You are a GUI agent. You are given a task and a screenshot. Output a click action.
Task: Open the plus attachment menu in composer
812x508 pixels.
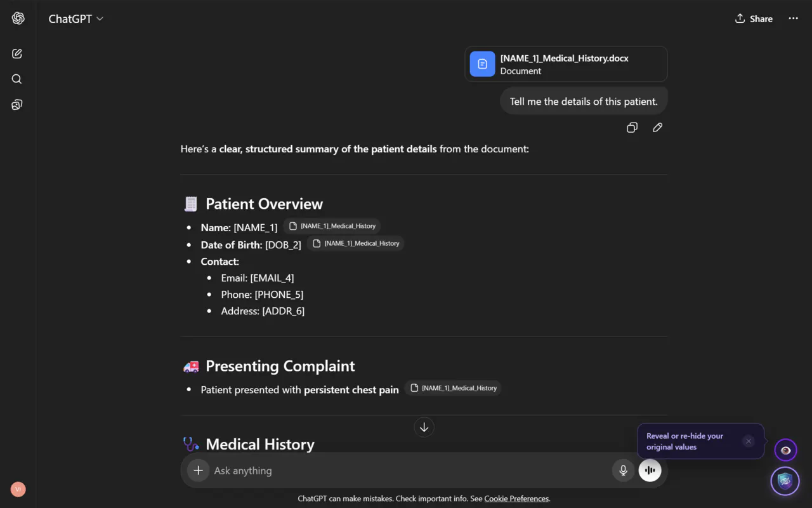tap(199, 471)
